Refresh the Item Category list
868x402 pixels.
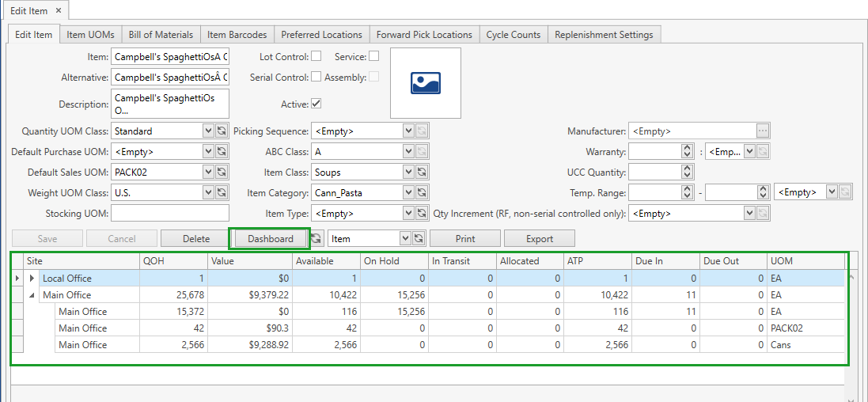[421, 193]
